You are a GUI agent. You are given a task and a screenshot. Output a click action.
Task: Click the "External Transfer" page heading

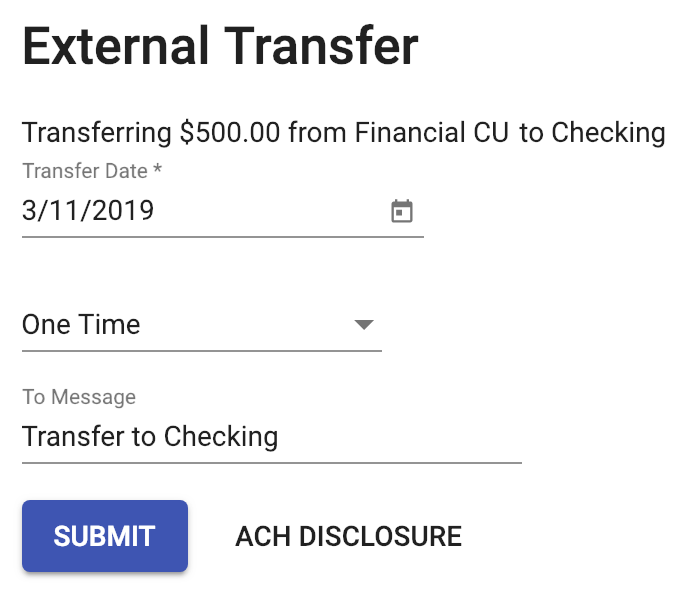pos(220,47)
